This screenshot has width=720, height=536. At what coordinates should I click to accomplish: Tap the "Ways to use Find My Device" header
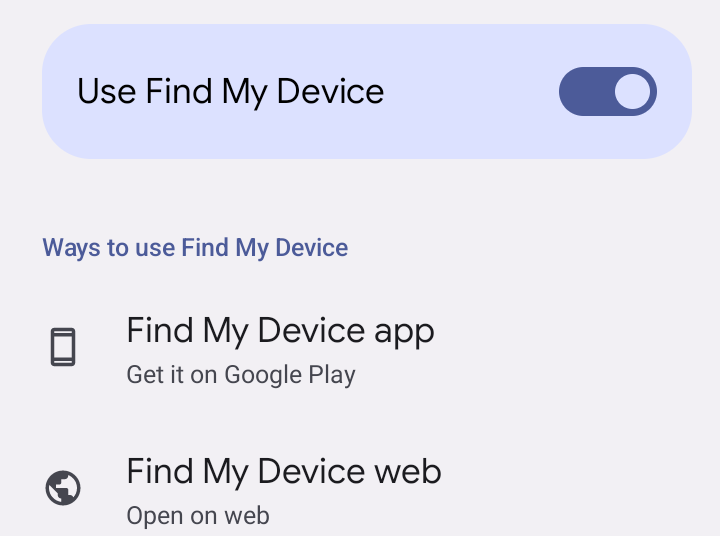point(195,248)
